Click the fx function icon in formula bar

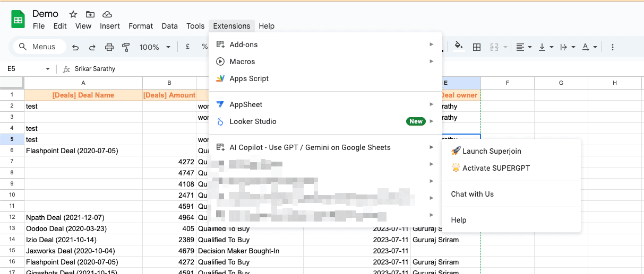(x=66, y=69)
